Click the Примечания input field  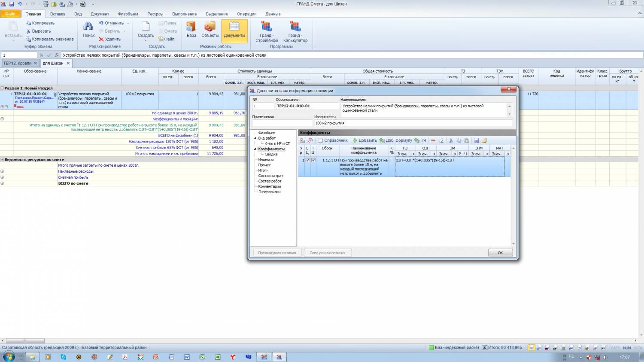[x=282, y=123]
